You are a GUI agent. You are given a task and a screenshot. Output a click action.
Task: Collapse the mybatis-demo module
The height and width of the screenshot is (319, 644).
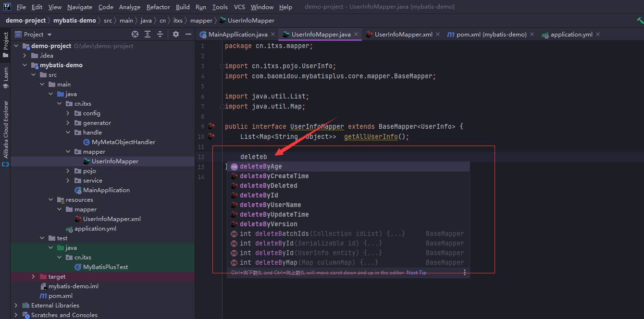pyautogui.click(x=25, y=65)
